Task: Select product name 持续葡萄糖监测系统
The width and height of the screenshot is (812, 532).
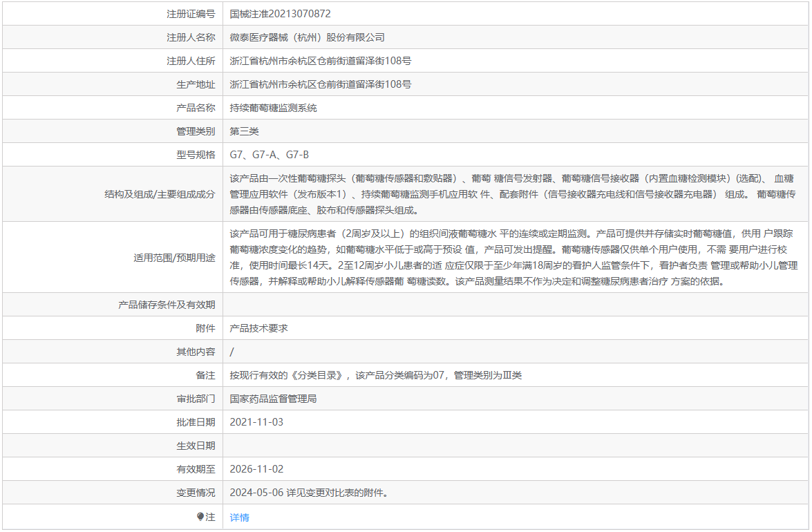Action: [x=273, y=108]
